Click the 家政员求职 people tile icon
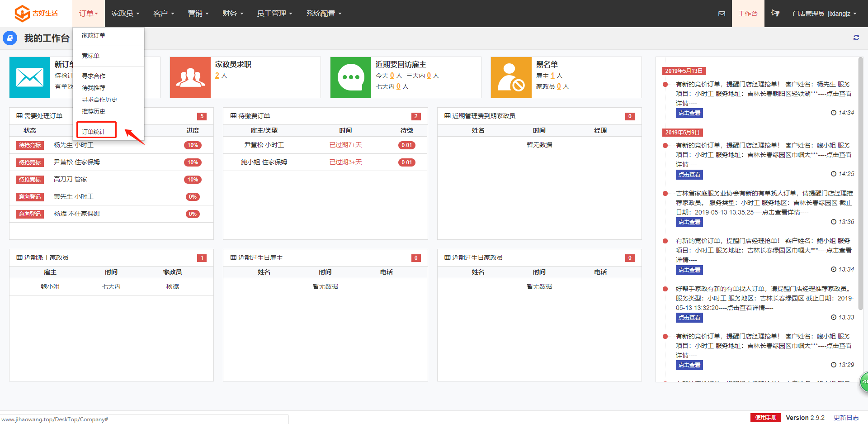The width and height of the screenshot is (868, 424). click(190, 77)
